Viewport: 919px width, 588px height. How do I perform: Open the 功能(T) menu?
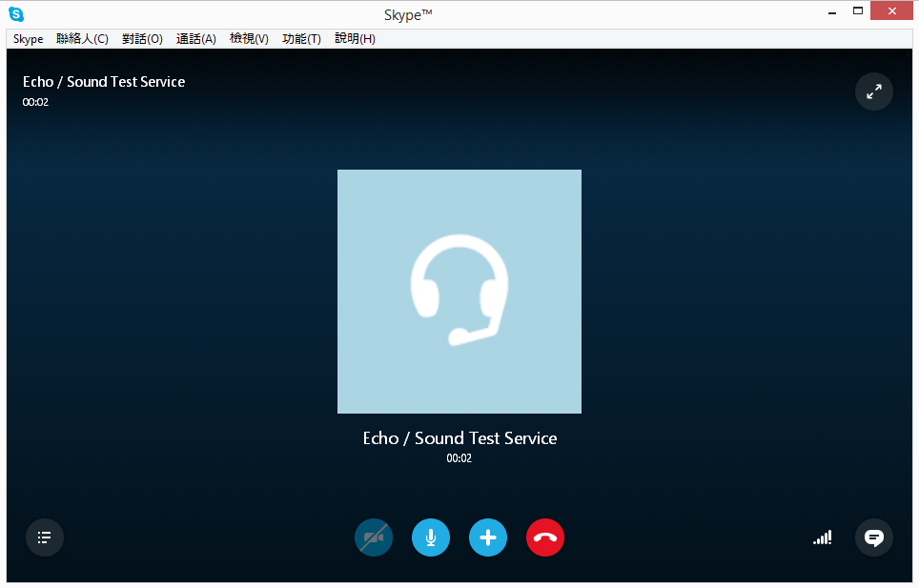tap(301, 39)
